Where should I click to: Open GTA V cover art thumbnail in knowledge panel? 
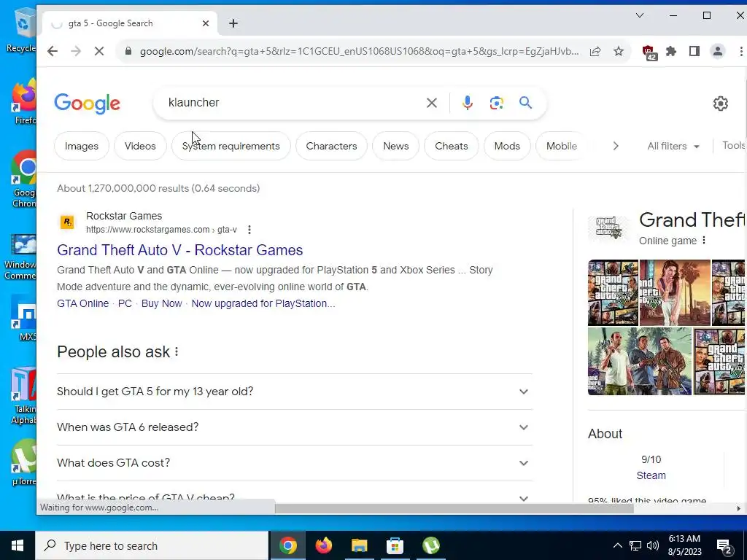click(x=613, y=293)
